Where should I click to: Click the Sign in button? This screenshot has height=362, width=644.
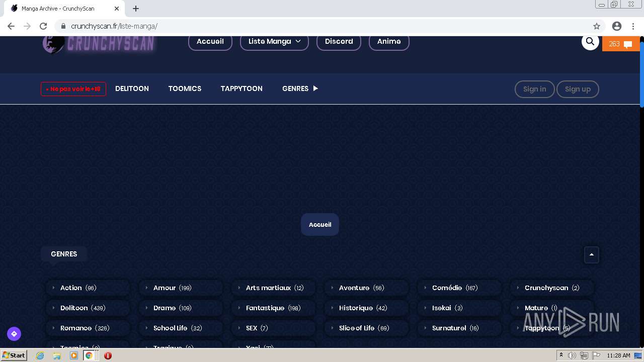534,89
